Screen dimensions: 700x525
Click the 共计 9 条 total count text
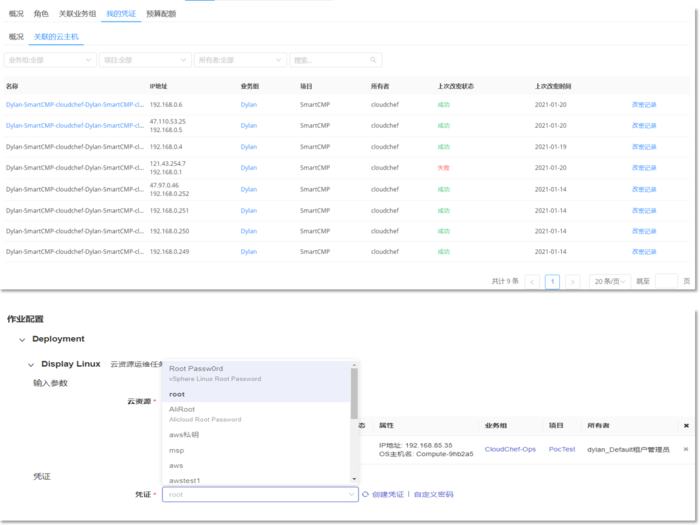click(505, 281)
